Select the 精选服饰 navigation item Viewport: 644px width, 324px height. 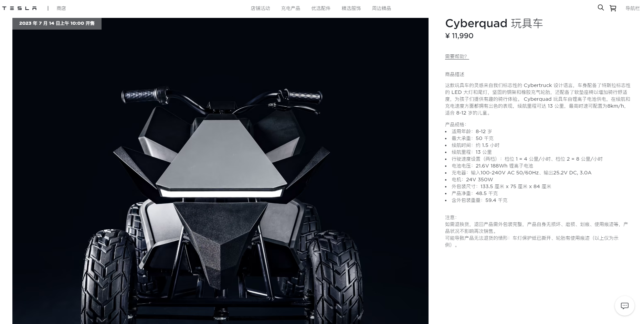coord(351,8)
